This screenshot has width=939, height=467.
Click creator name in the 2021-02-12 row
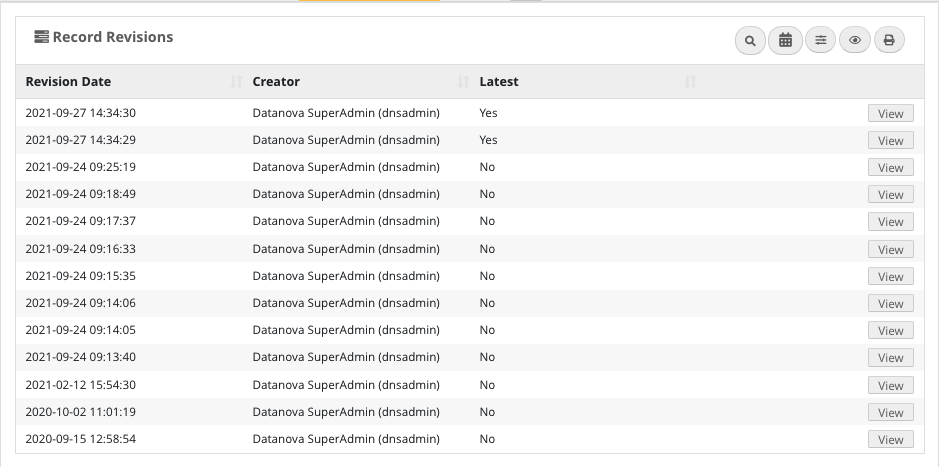point(346,385)
